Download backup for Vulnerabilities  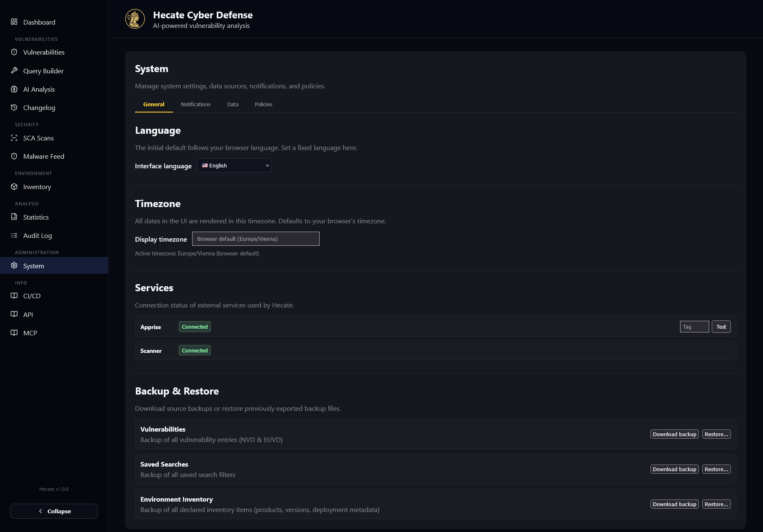pyautogui.click(x=674, y=434)
